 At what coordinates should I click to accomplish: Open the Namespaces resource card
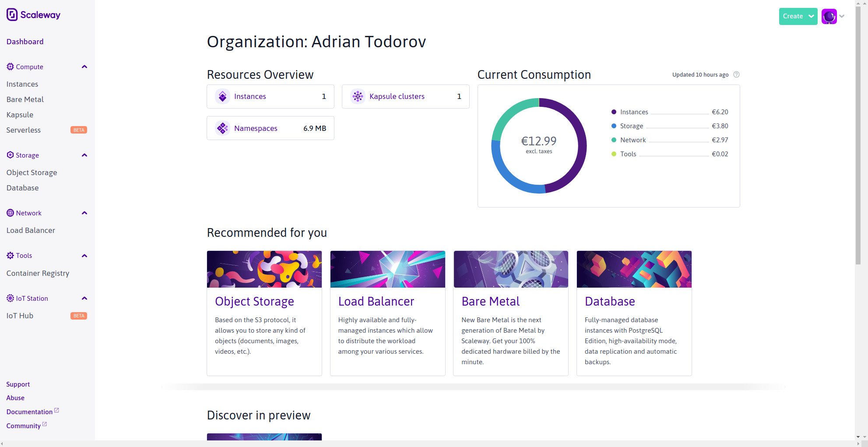271,128
